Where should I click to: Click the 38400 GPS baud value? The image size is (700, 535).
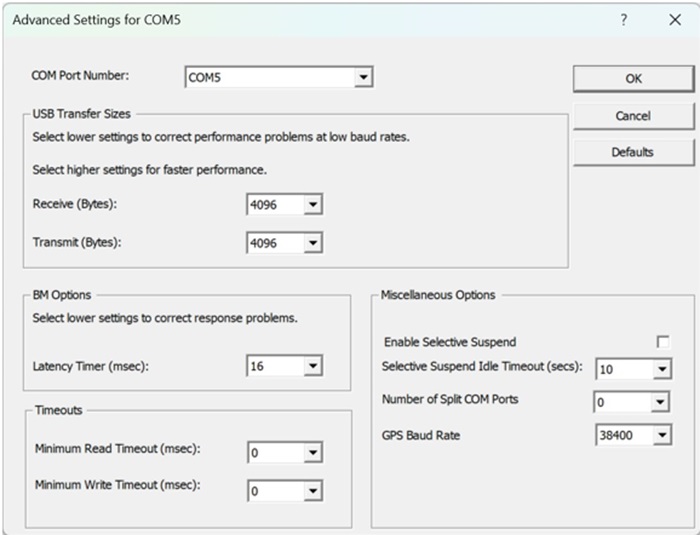tap(622, 436)
